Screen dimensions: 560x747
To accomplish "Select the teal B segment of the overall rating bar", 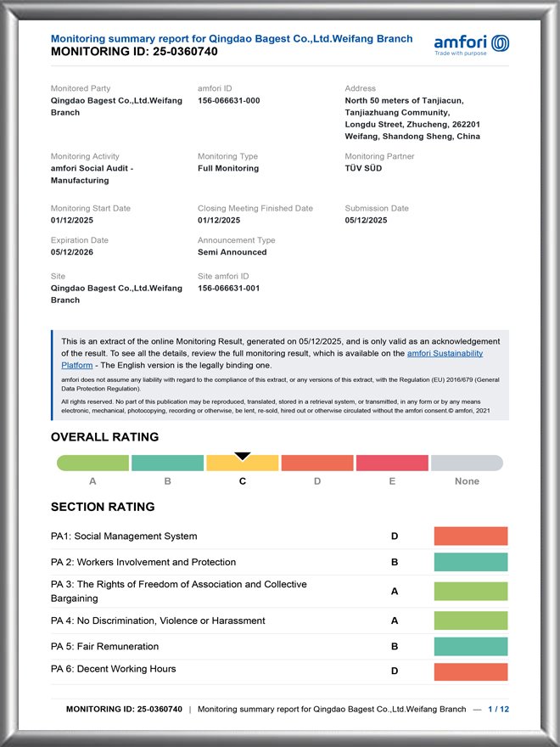I will tap(168, 463).
